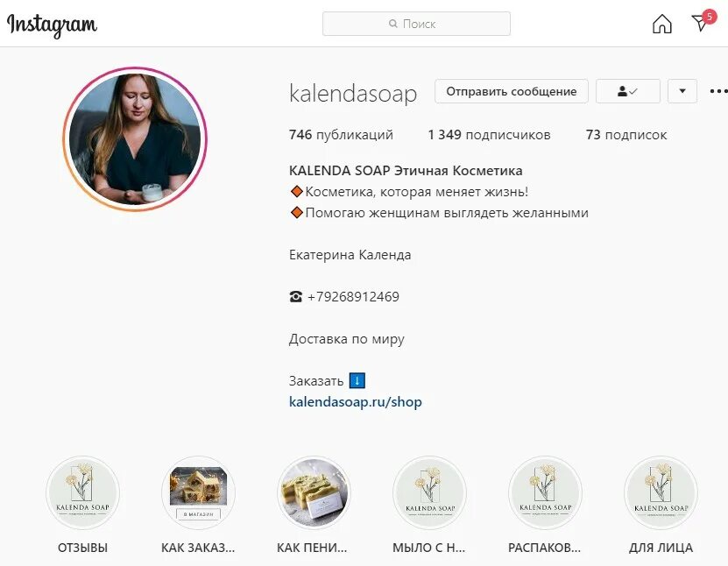Open the kalendasoap.ru/shop link

pyautogui.click(x=355, y=401)
